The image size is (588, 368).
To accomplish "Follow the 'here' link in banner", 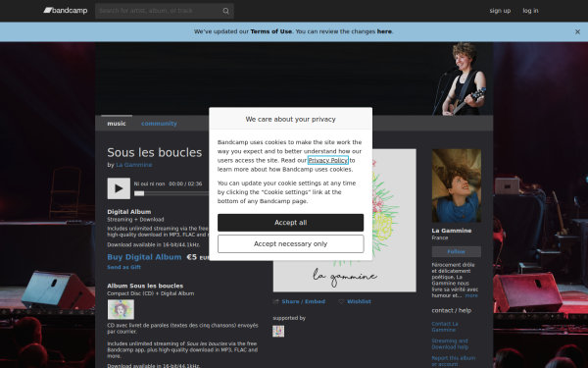I will coord(384,31).
